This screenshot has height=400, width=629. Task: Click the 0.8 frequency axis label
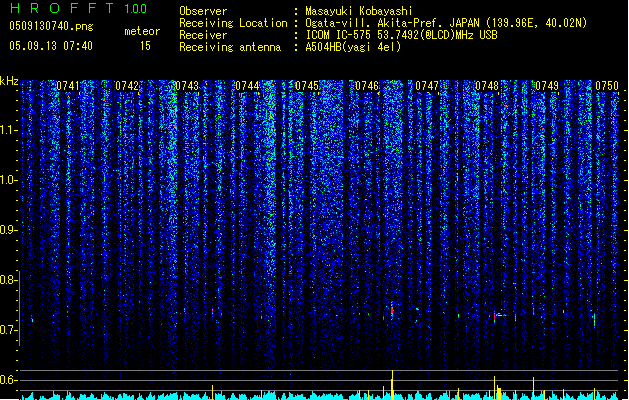[8, 280]
